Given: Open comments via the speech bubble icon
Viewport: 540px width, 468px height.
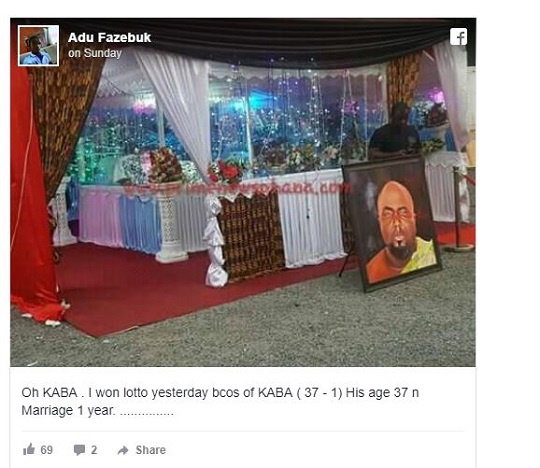Looking at the screenshot, I should point(80,450).
